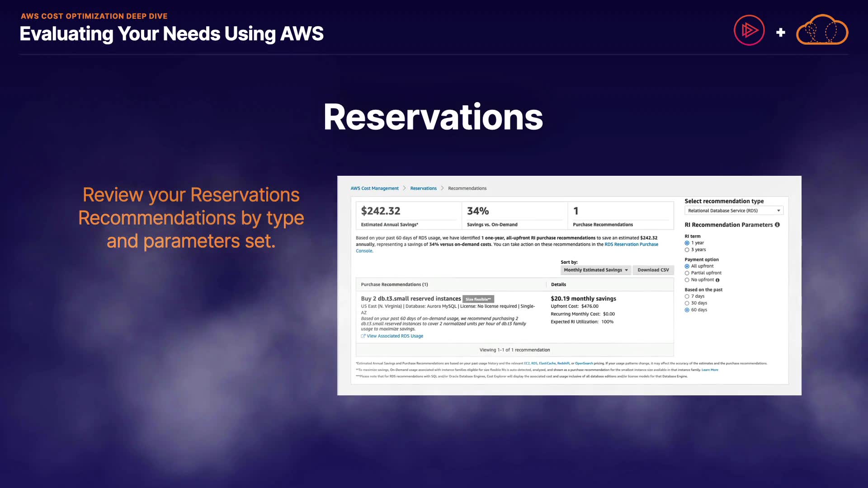This screenshot has width=868, height=488.
Task: Select 30 days lookback period
Action: click(687, 303)
